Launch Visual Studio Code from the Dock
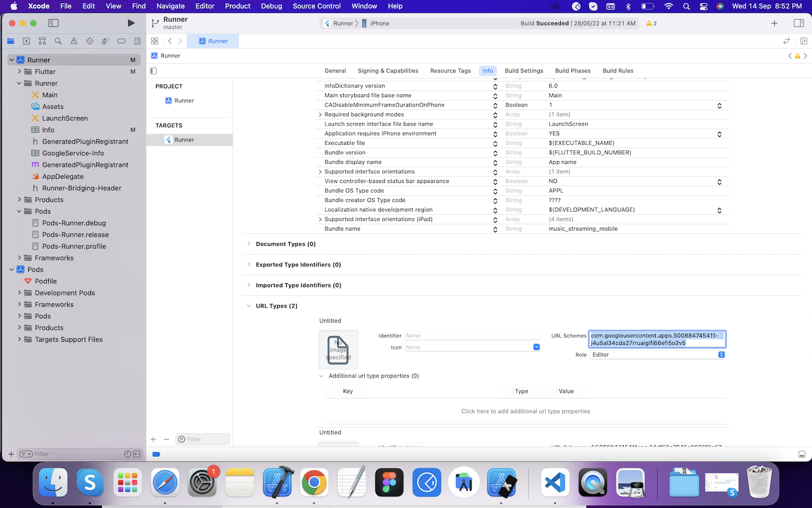This screenshot has width=812, height=508. tap(555, 482)
